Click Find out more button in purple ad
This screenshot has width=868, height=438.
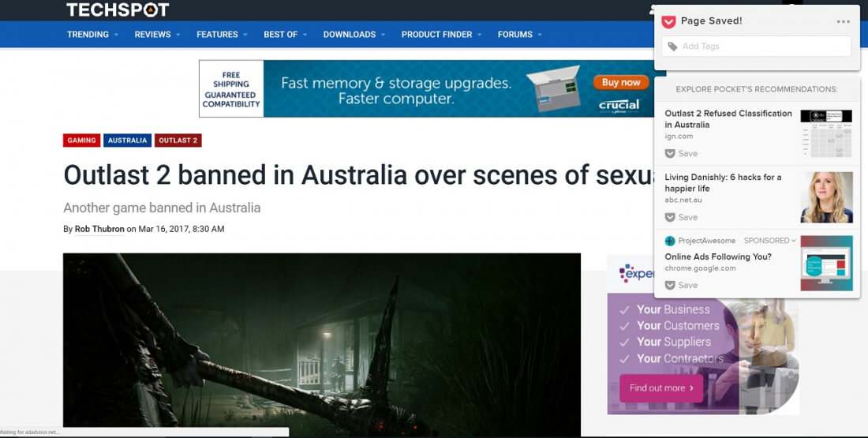click(x=661, y=388)
